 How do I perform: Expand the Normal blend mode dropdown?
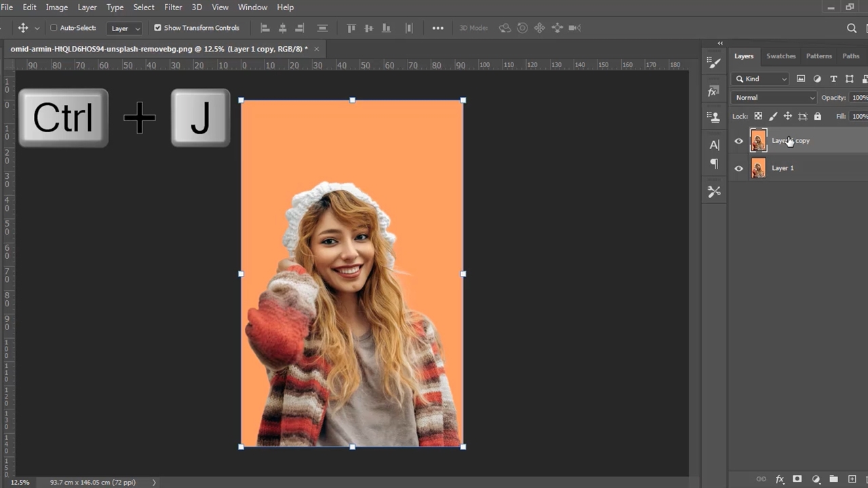774,98
